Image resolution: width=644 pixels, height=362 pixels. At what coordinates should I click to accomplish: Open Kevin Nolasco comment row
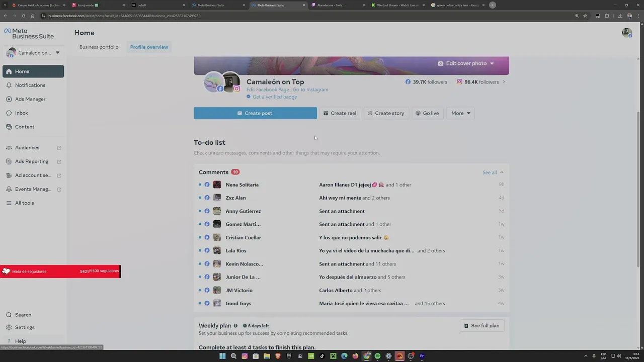351,264
